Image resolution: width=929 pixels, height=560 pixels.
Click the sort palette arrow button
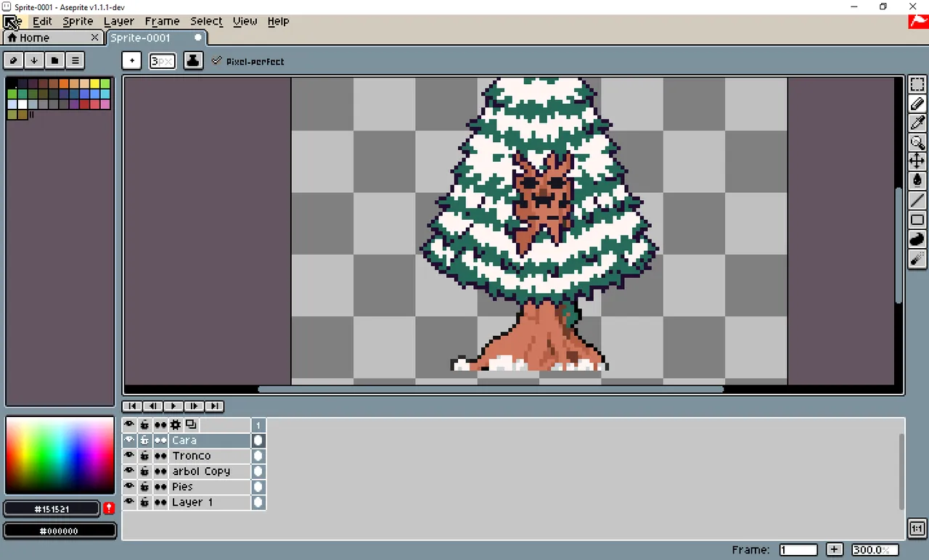pyautogui.click(x=34, y=60)
